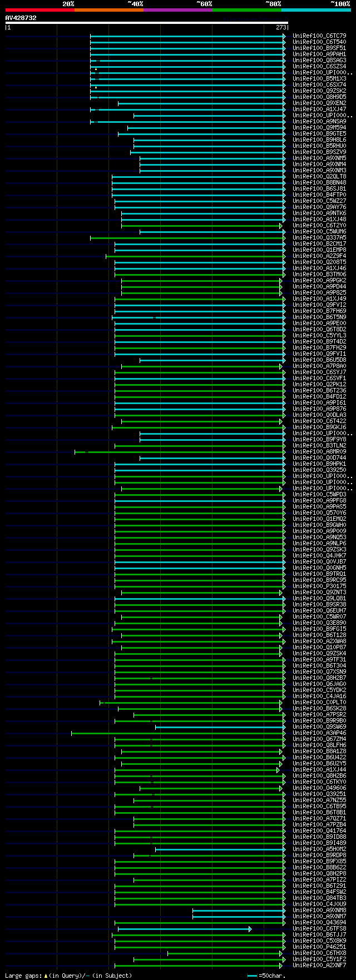Select the UniRef100_Q9LQ81 label
Image resolution: width=356 pixels, height=980 pixels.
(x=319, y=599)
